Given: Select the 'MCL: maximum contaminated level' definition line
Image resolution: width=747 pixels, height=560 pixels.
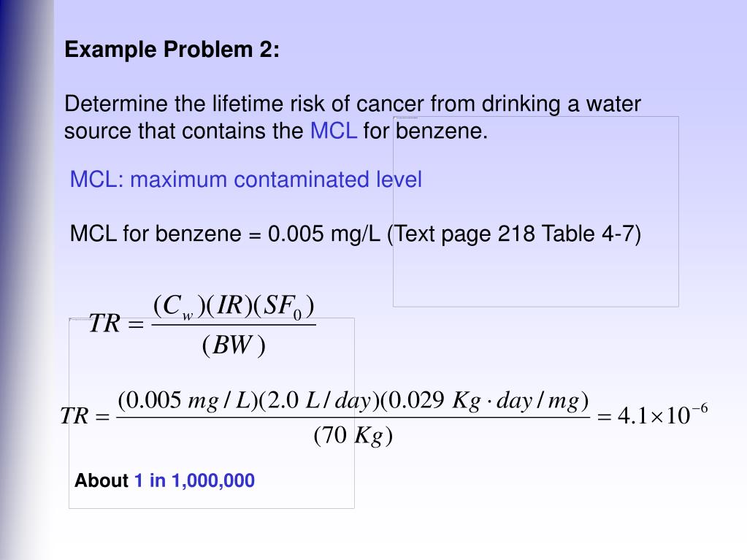Looking at the screenshot, I should 246,180.
